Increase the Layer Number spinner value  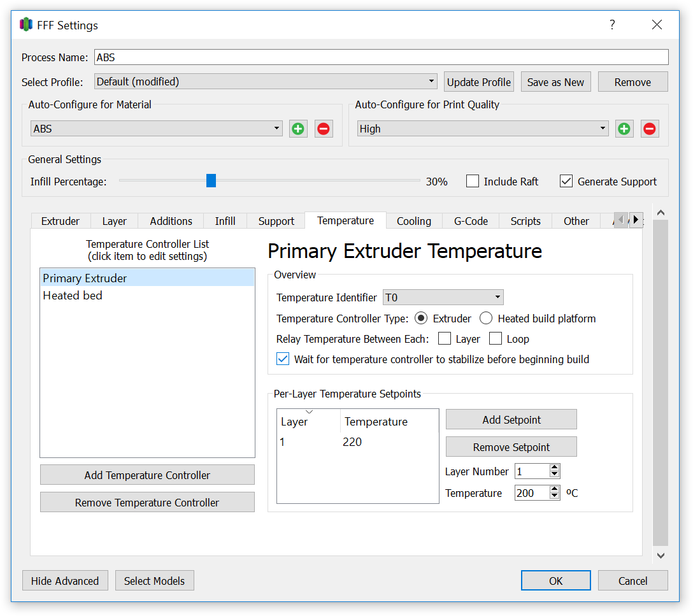554,468
